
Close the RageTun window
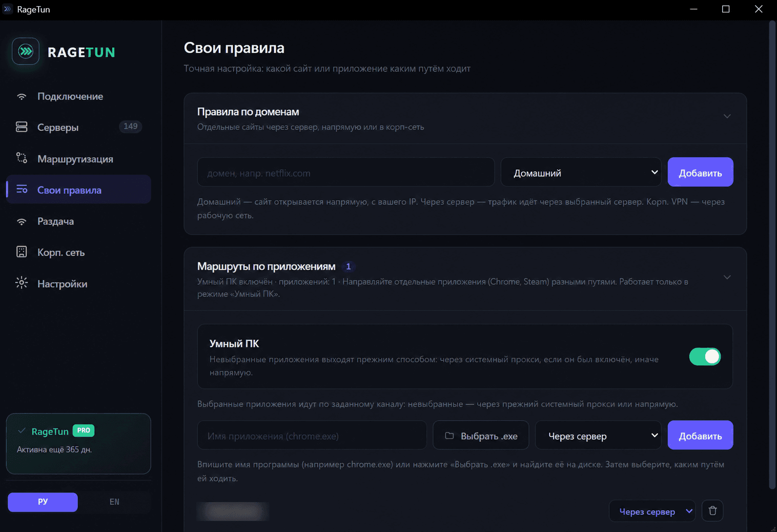pyautogui.click(x=759, y=9)
